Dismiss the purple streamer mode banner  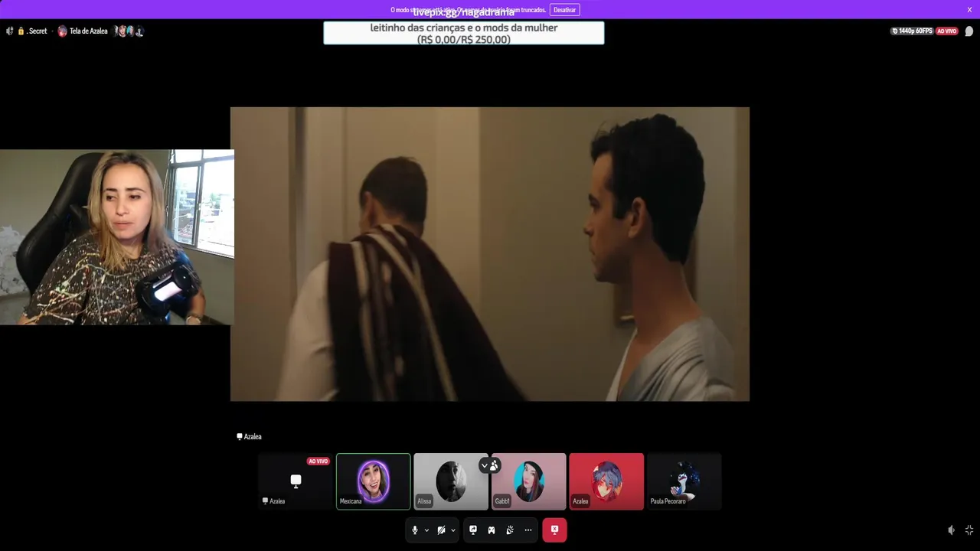pyautogui.click(x=969, y=10)
